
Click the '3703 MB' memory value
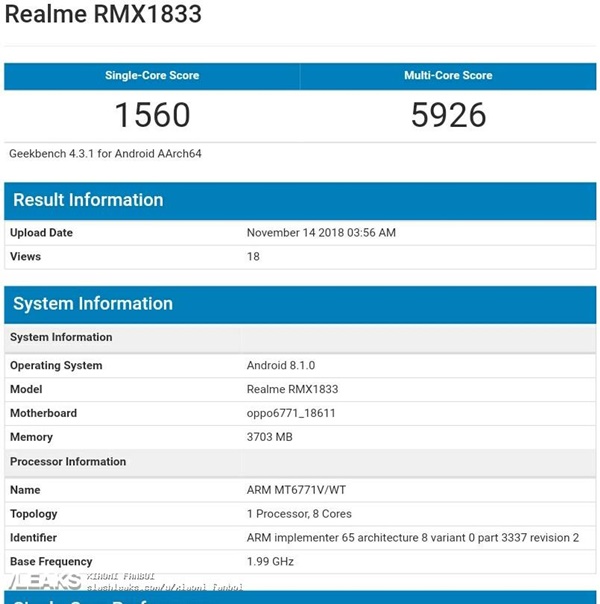coord(270,437)
